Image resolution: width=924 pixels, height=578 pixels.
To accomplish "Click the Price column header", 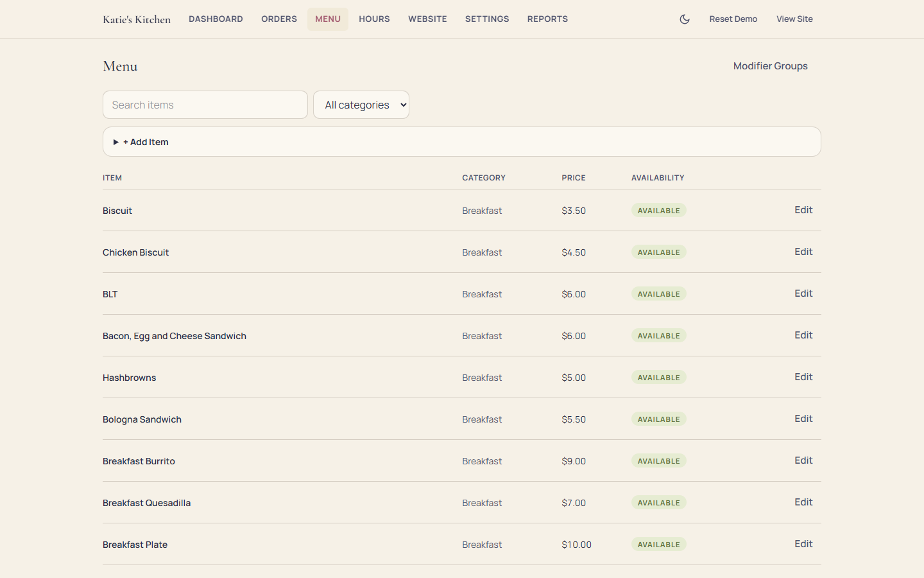I will pyautogui.click(x=574, y=178).
